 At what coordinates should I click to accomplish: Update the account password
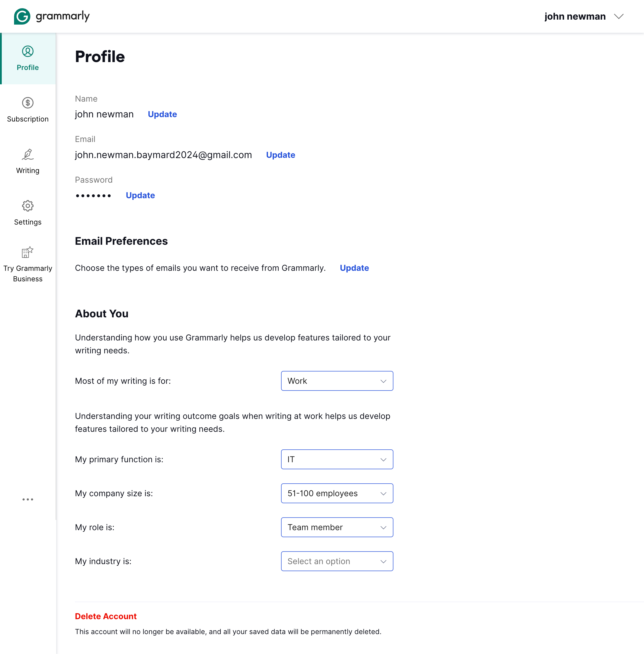(141, 195)
